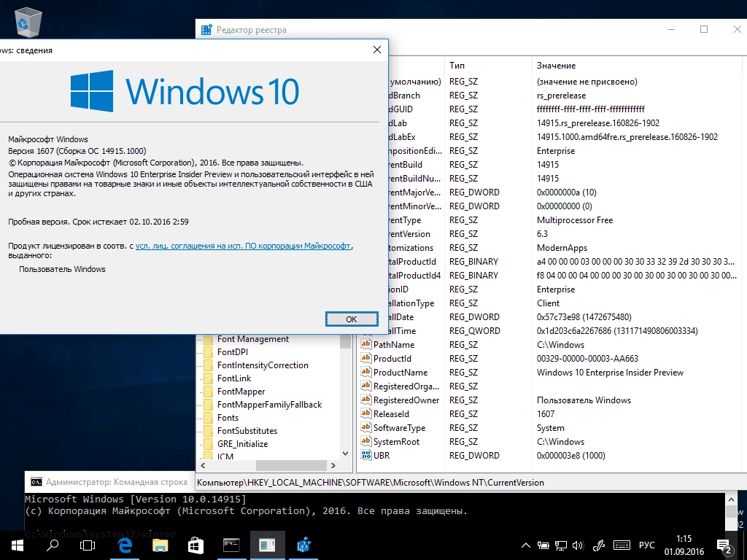Open the network tray icon

click(x=561, y=545)
